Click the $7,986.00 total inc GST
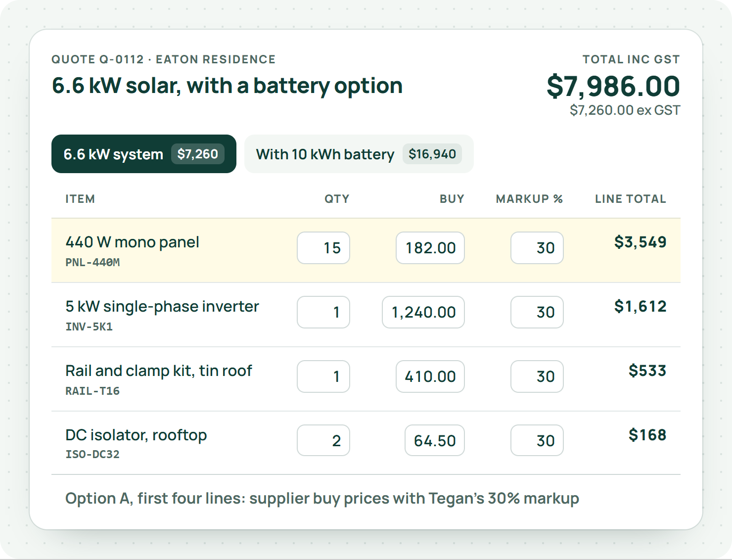The width and height of the screenshot is (732, 560). (613, 86)
